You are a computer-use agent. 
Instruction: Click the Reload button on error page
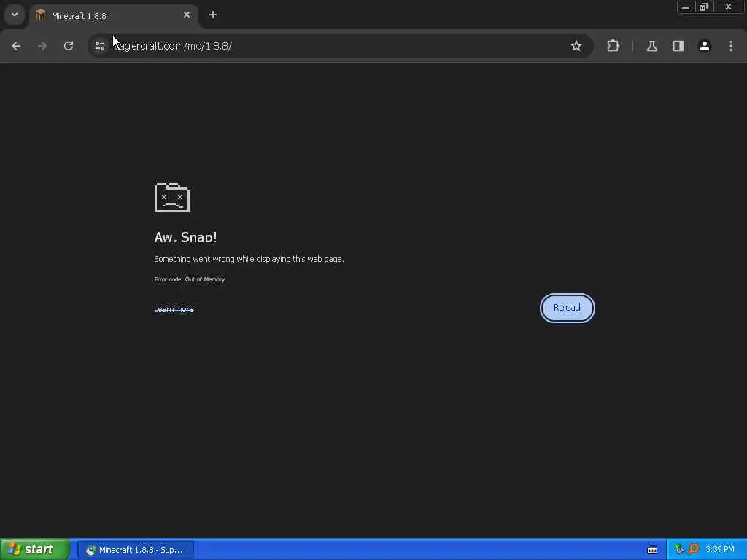point(567,308)
